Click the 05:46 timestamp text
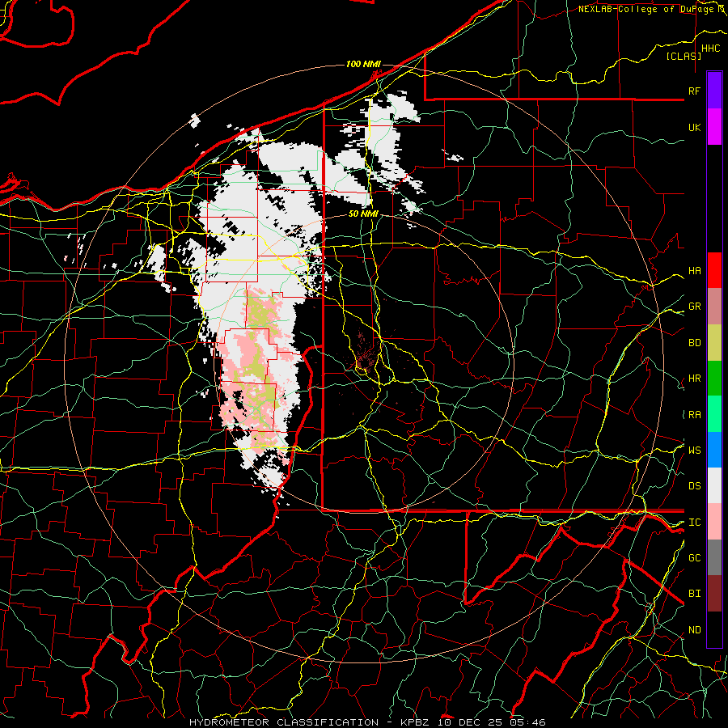The width and height of the screenshot is (728, 728). point(527,722)
